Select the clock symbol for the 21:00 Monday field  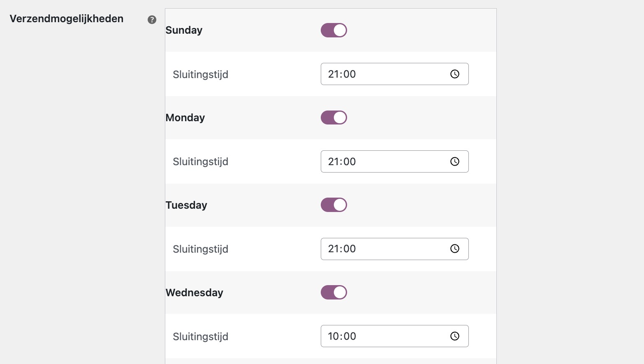click(454, 161)
